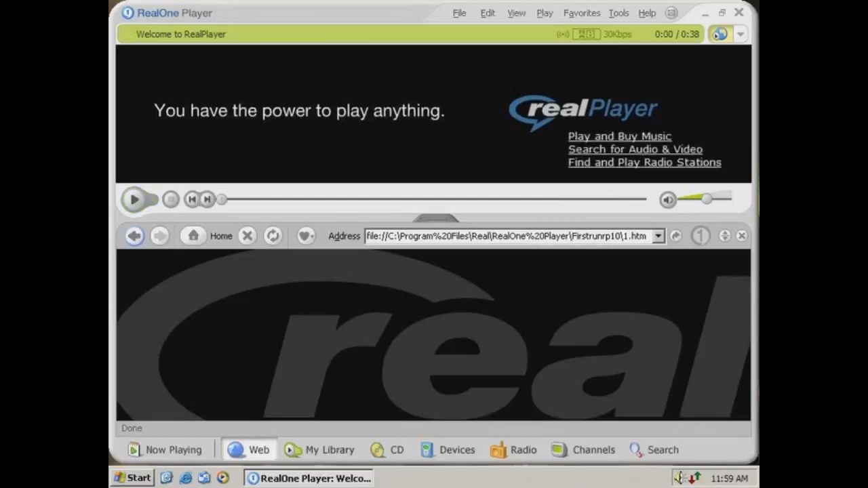Image resolution: width=868 pixels, height=488 pixels.
Task: Switch to the Channels tab
Action: coord(583,449)
